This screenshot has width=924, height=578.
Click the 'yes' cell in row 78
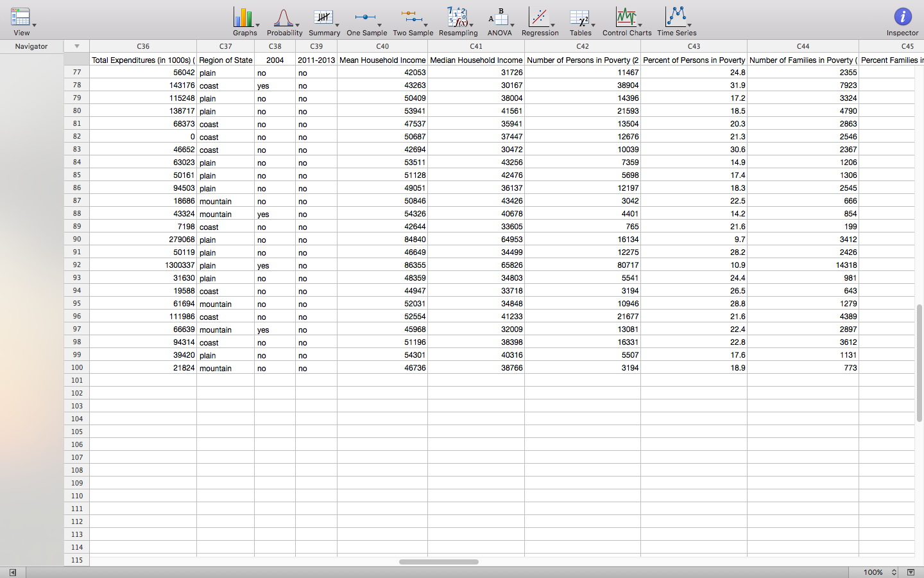coord(275,85)
